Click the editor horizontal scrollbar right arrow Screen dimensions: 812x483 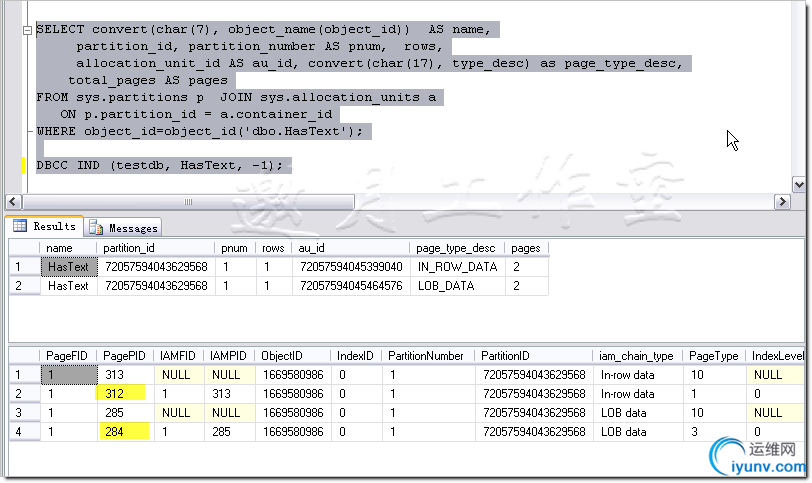[782, 201]
